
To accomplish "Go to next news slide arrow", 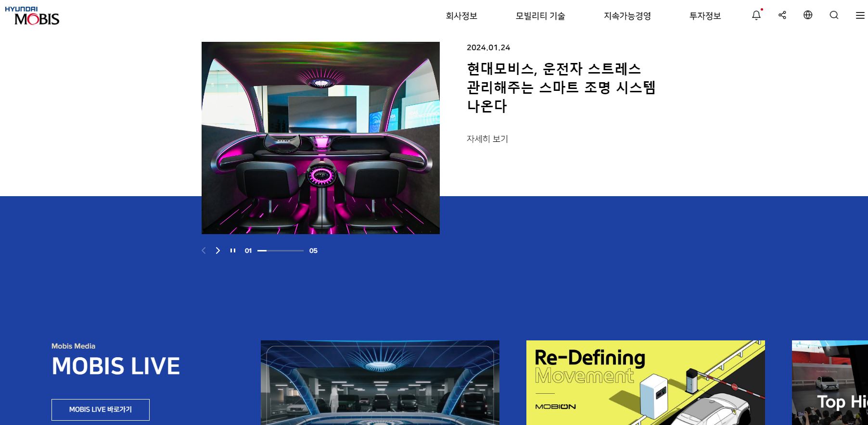I will [x=218, y=250].
